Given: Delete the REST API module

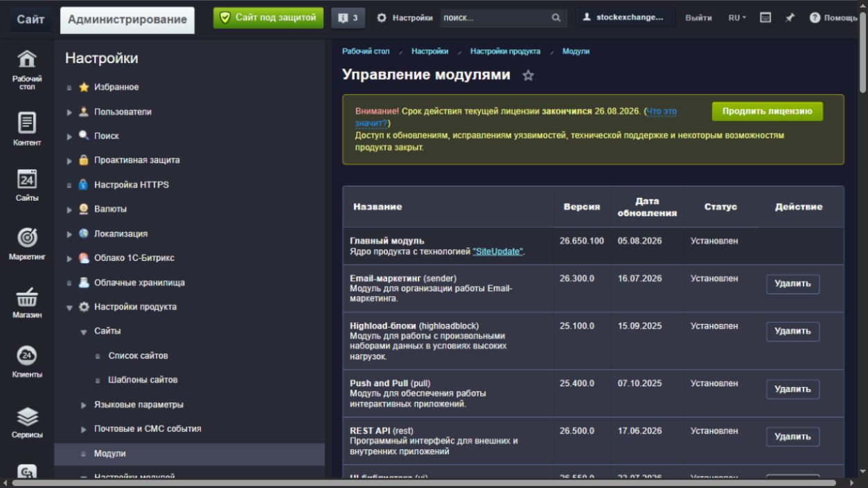Looking at the screenshot, I should click(792, 437).
